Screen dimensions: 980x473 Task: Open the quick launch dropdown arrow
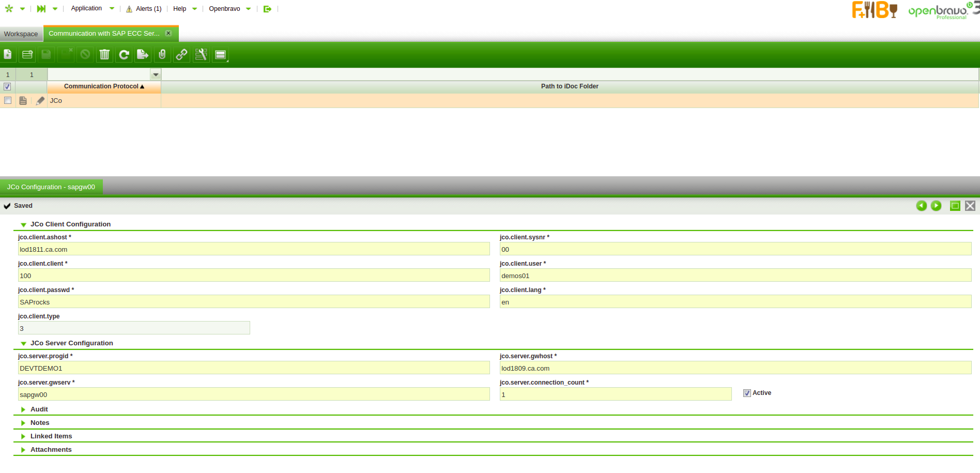tap(55, 9)
